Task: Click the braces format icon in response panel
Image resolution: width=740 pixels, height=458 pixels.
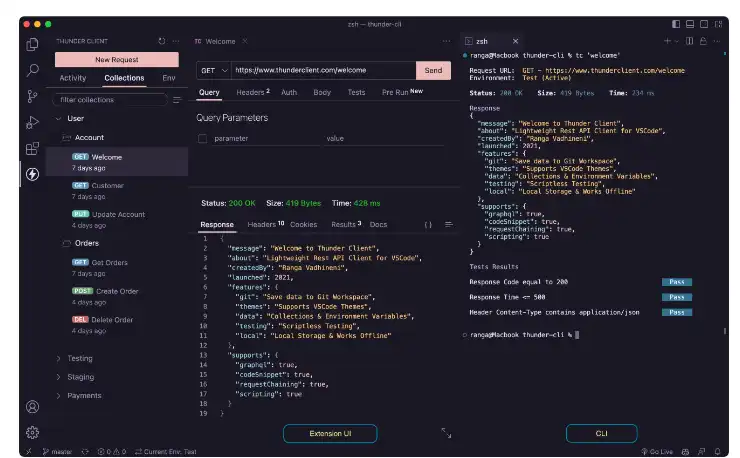Action: [x=428, y=225]
